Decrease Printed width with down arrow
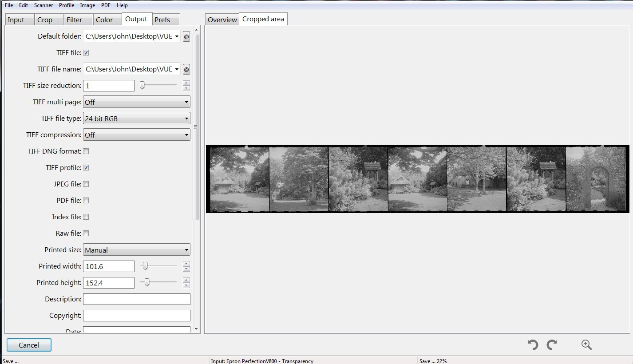 coord(186,269)
